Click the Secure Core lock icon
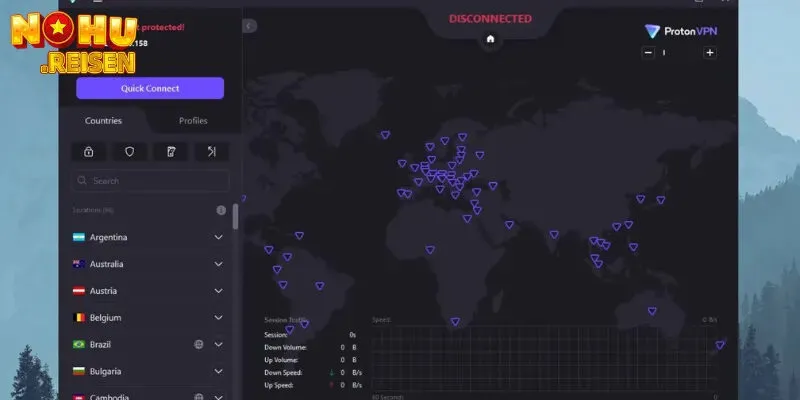The image size is (800, 400). coord(89,152)
